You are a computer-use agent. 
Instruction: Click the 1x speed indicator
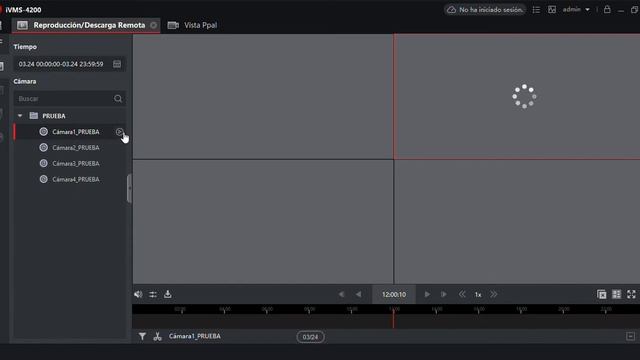point(478,295)
